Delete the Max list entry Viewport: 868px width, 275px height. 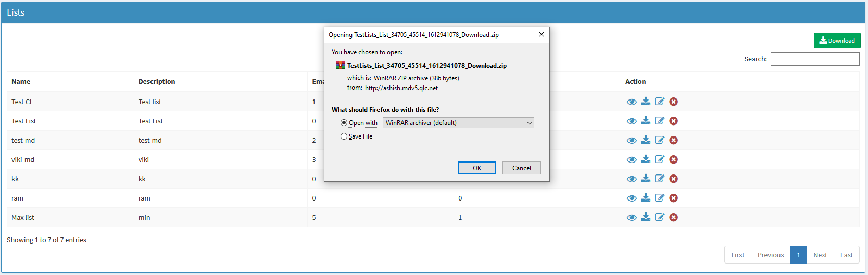click(673, 217)
